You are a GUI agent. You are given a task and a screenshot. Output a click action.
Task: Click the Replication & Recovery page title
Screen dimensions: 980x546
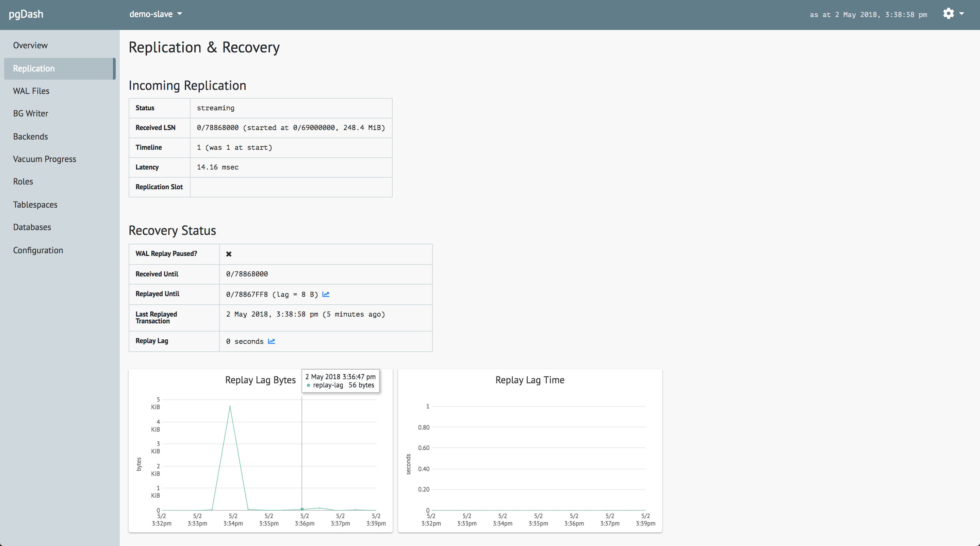point(204,48)
